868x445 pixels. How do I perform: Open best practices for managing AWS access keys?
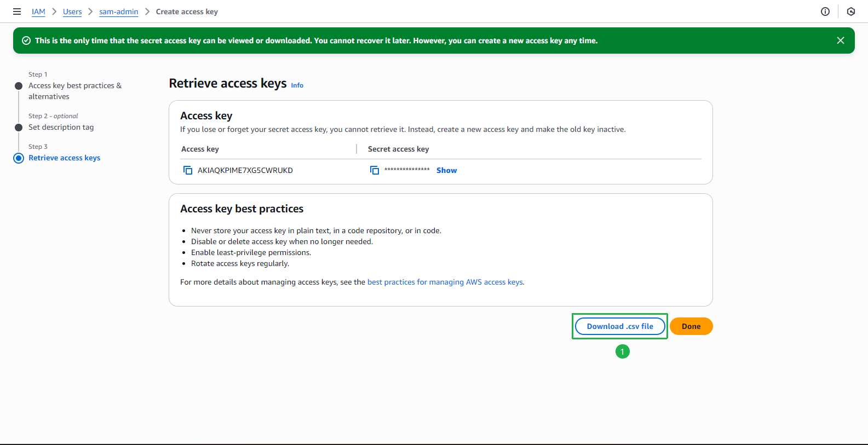click(445, 282)
